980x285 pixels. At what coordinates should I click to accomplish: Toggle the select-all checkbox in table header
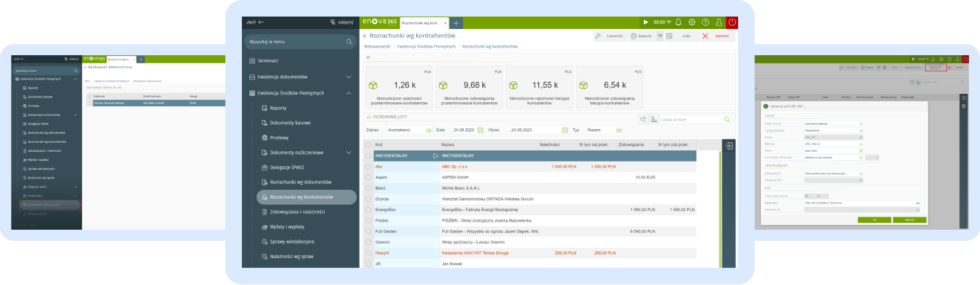(368, 145)
